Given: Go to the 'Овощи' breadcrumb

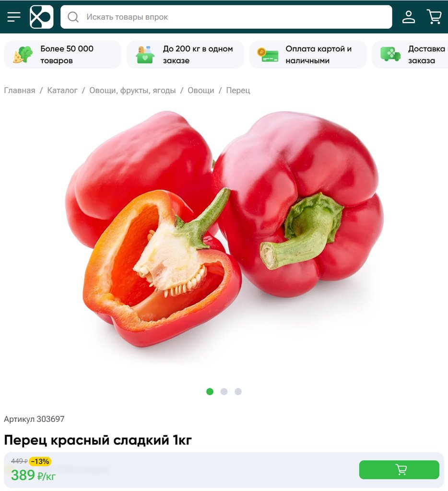Looking at the screenshot, I should [x=201, y=91].
